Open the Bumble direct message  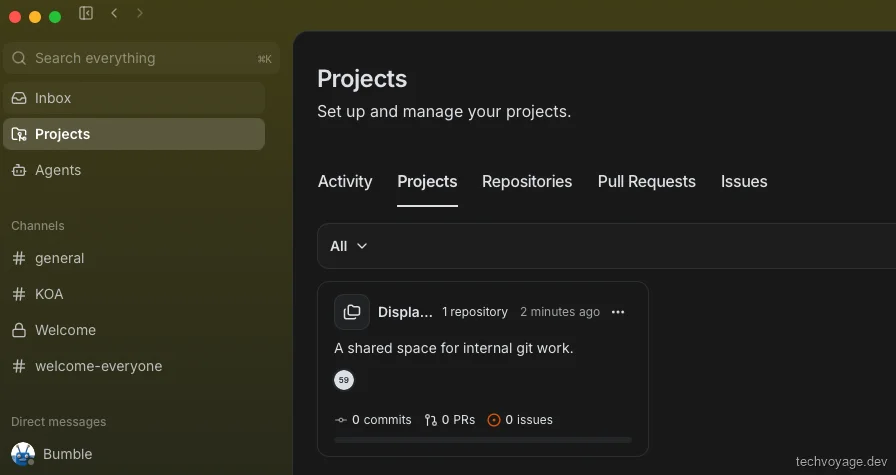134,454
